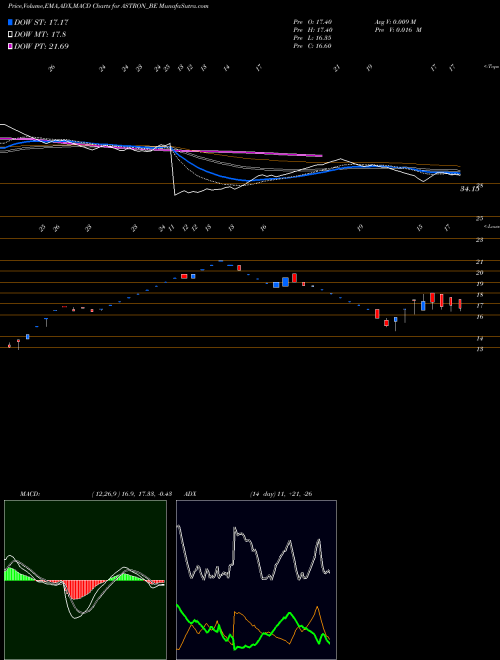The width and height of the screenshot is (500, 660).
Task: Click the red MACD histogram bars below zero
Action: pos(78,589)
